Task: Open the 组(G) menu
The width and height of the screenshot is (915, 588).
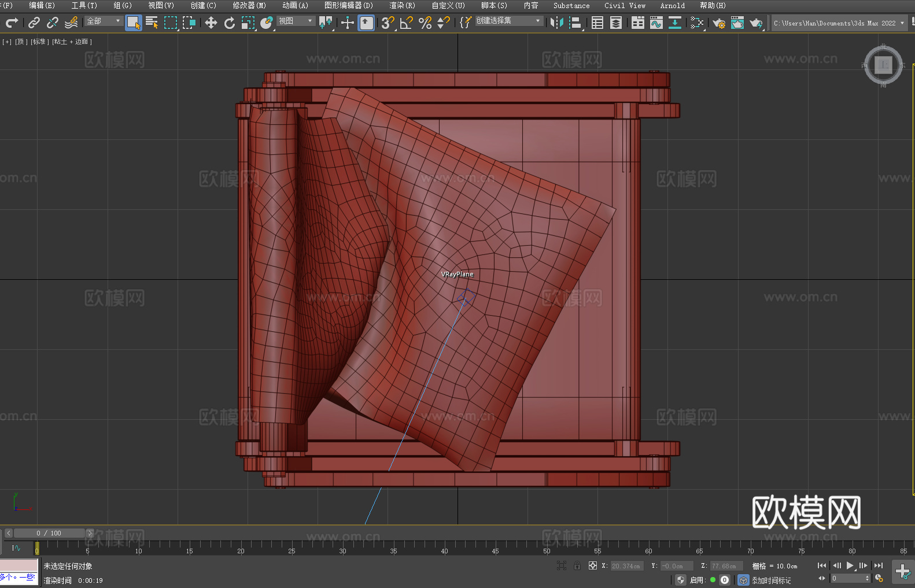Action: point(123,5)
